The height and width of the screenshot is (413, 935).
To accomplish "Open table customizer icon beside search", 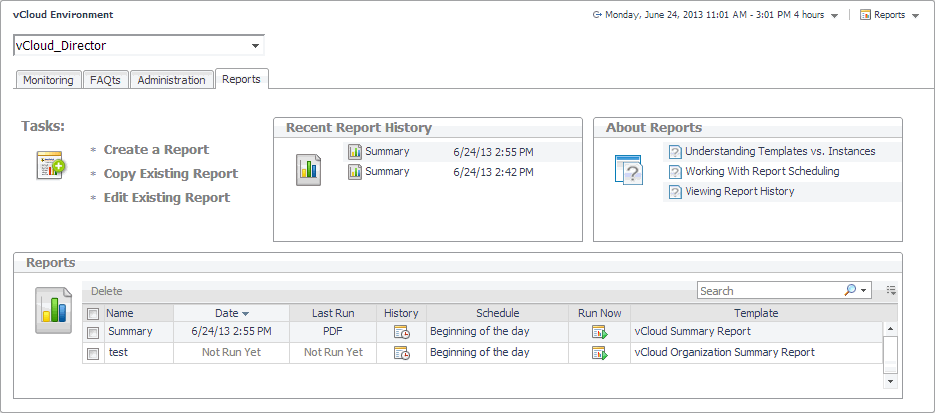I will pos(891,290).
